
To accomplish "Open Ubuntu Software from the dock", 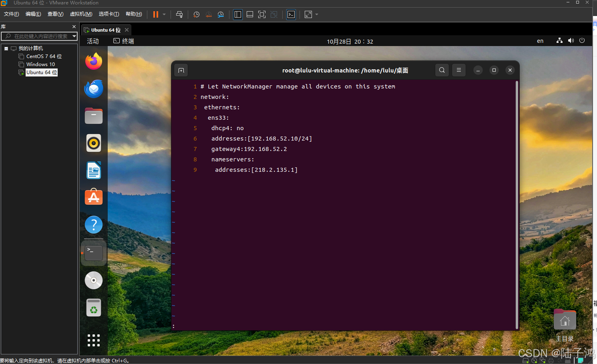I will coord(93,197).
